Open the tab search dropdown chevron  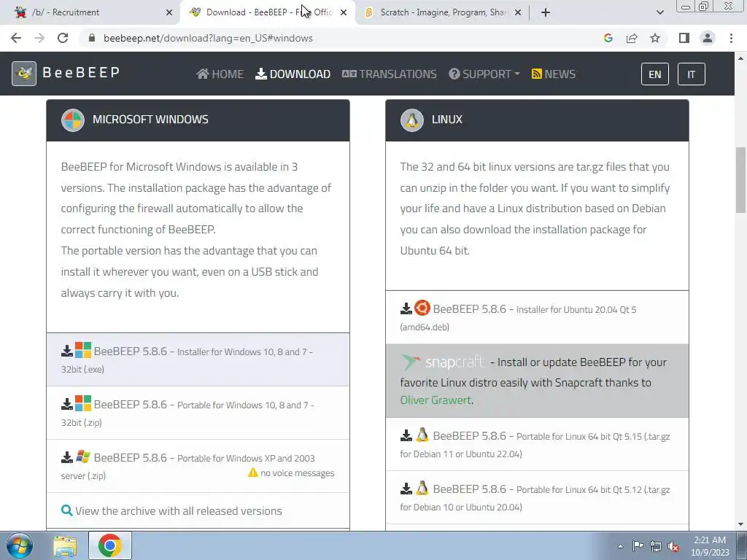tap(659, 12)
